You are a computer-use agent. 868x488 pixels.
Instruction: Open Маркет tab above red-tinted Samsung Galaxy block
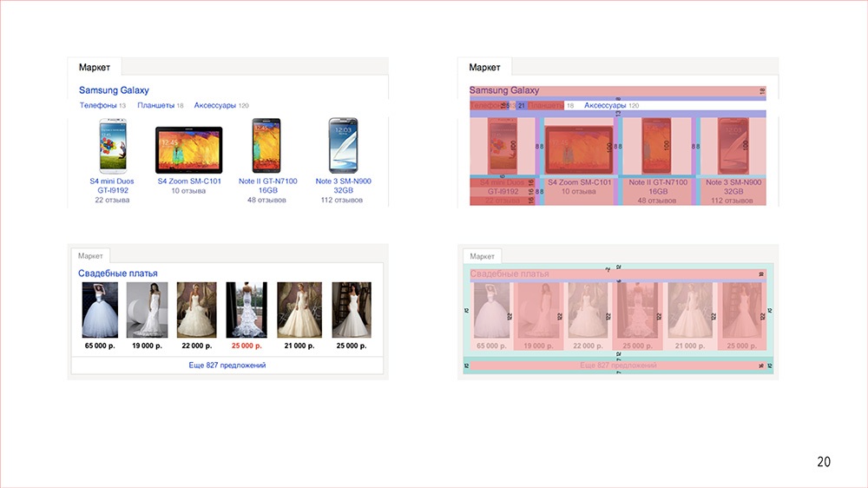pyautogui.click(x=484, y=67)
